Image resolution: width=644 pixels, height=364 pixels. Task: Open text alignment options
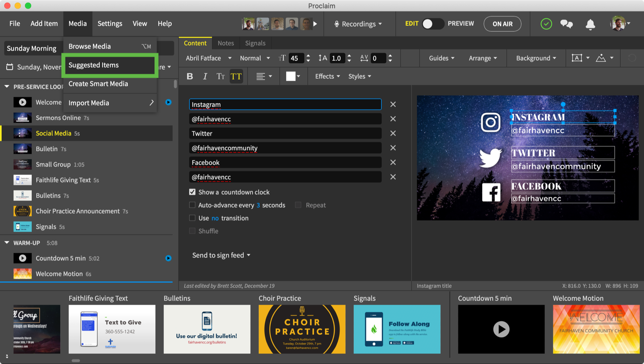264,77
